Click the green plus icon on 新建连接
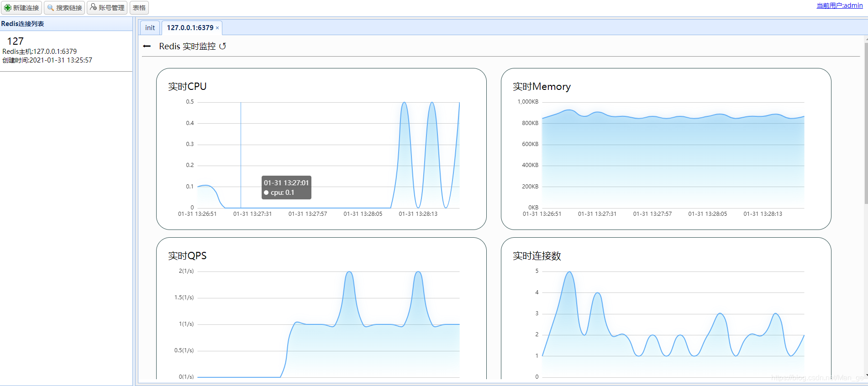 [8, 8]
